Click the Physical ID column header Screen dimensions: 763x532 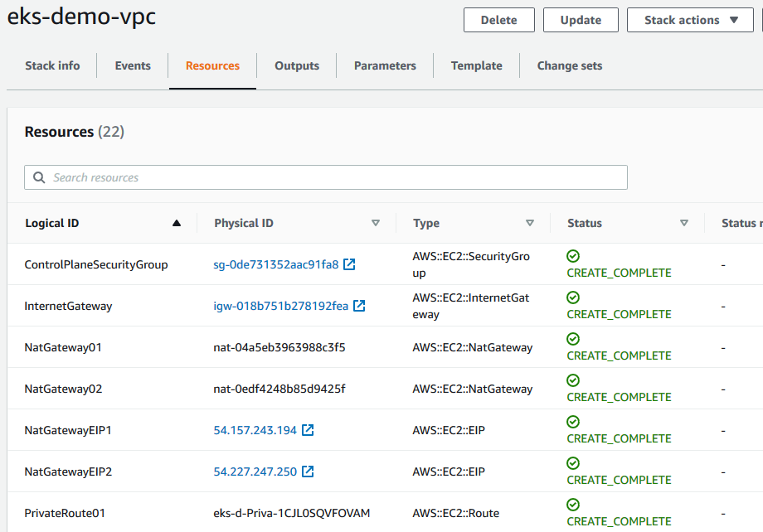244,223
